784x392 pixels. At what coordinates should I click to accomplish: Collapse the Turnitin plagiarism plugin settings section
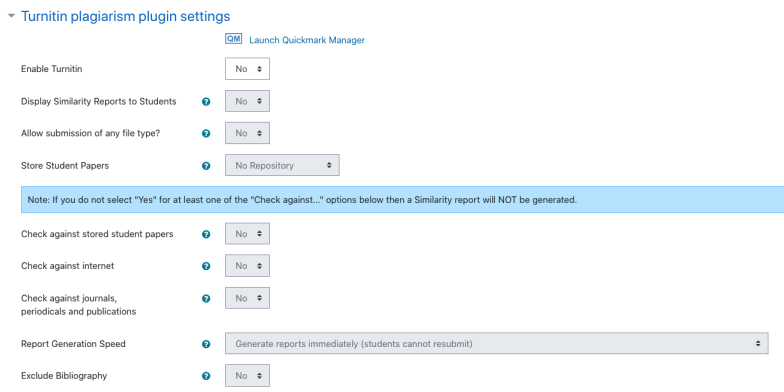[12, 16]
